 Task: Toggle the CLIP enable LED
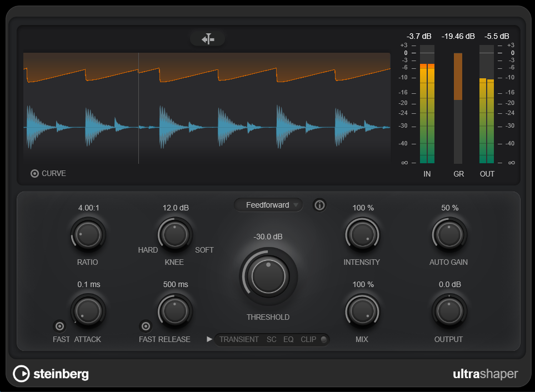click(x=323, y=339)
